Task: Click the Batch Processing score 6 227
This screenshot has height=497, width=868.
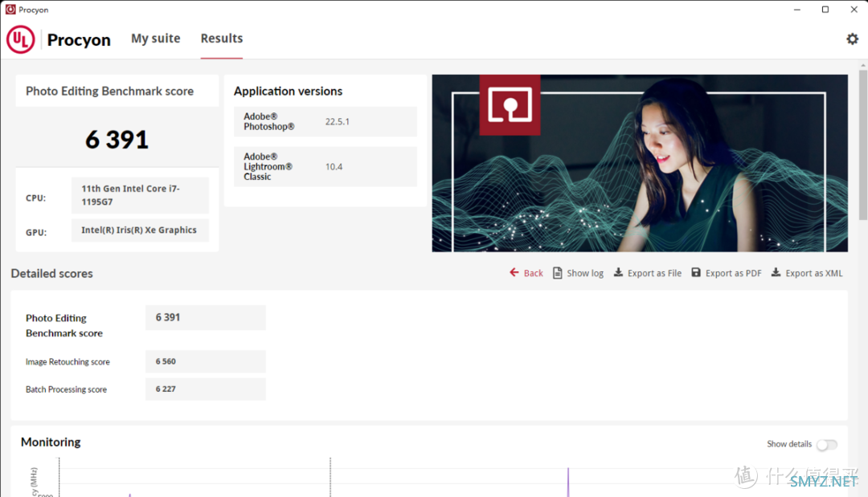Action: (x=206, y=389)
